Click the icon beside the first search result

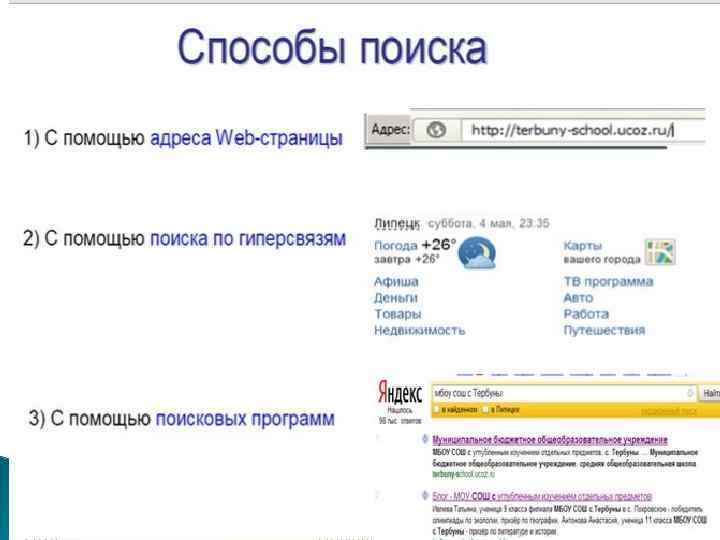tap(425, 439)
